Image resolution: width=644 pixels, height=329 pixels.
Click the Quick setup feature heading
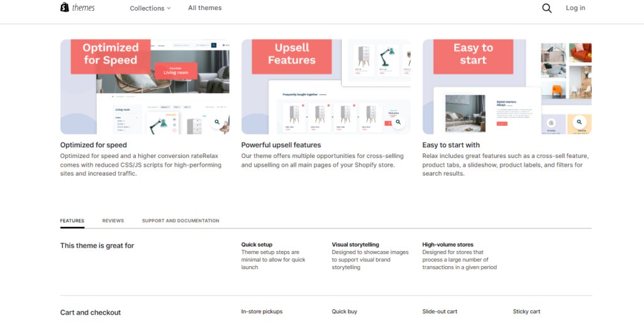(x=257, y=245)
